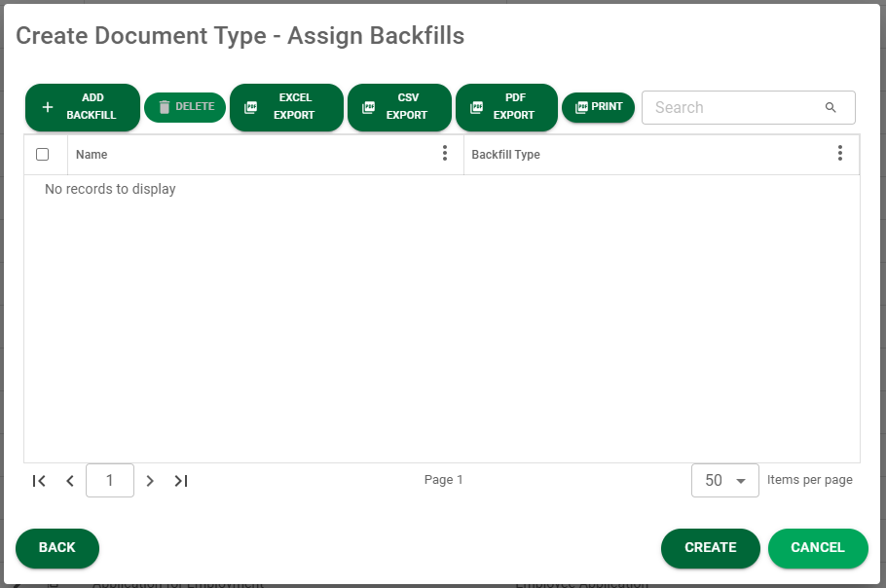
Task: Toggle the select-all checkbox in table header
Action: 43,154
